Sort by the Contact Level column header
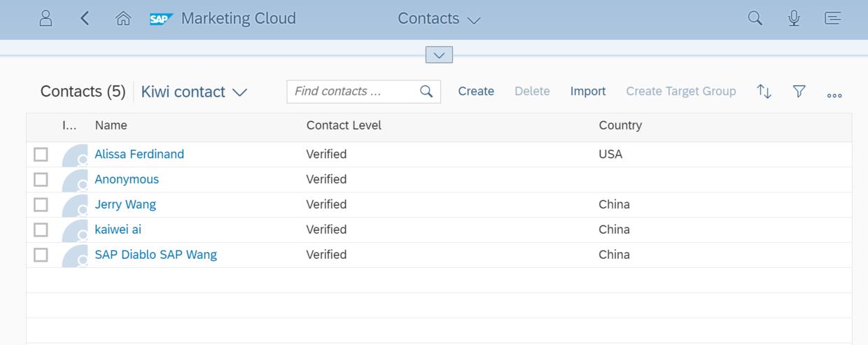The height and width of the screenshot is (345, 868). (344, 125)
